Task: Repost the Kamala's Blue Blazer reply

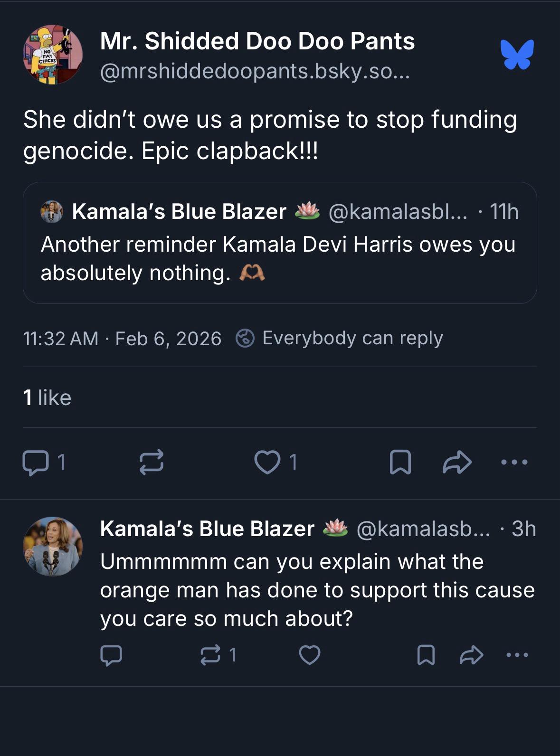Action: click(x=210, y=655)
